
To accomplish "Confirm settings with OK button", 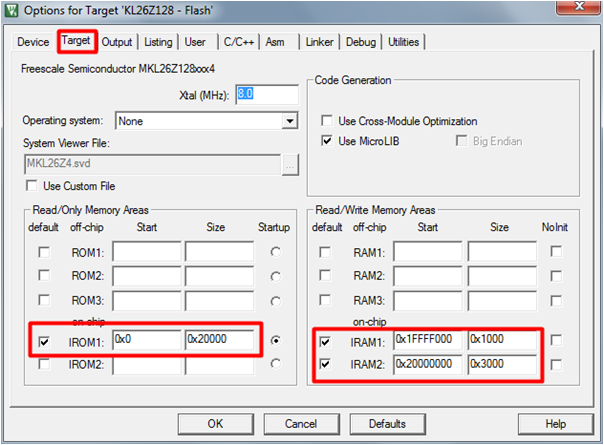I will point(216,424).
